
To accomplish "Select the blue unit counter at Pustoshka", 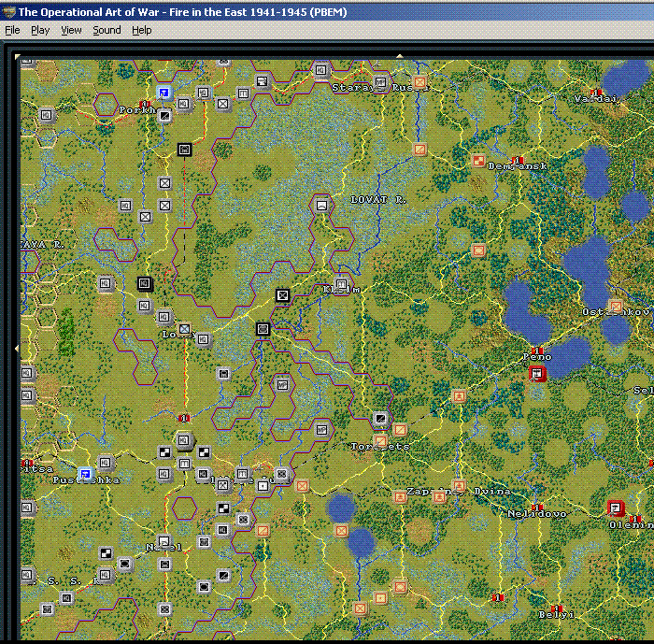I will 86,474.
